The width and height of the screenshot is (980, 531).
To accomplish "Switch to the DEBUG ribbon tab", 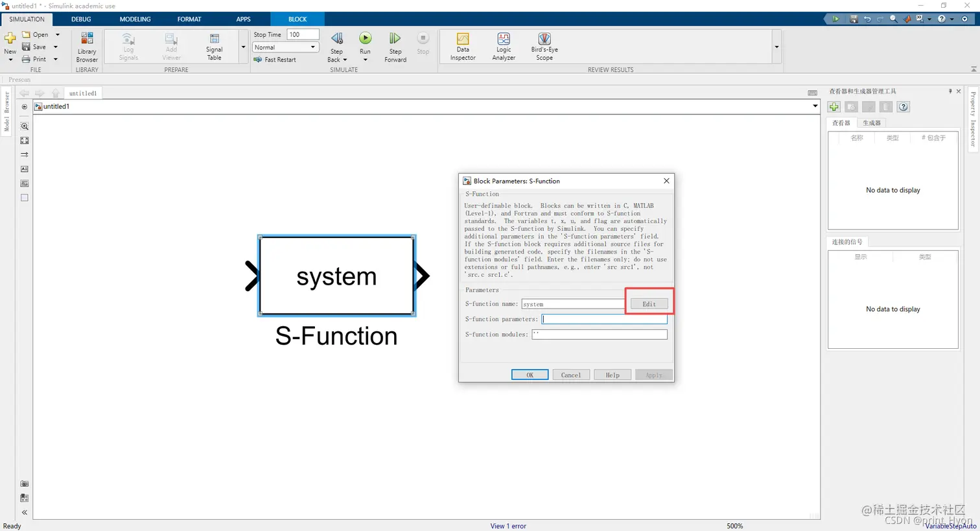I will (x=81, y=19).
